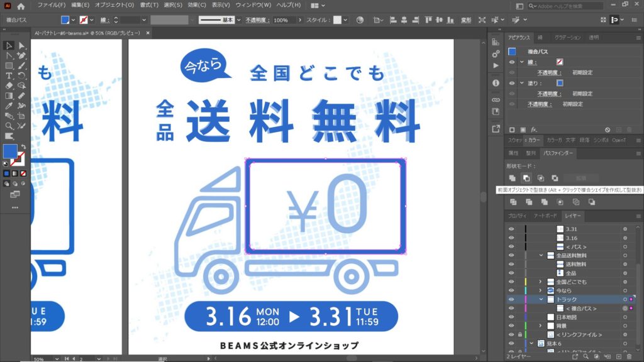Open the スタイル dropdown arrow
Screen dimensions: 644x362
click(345, 20)
